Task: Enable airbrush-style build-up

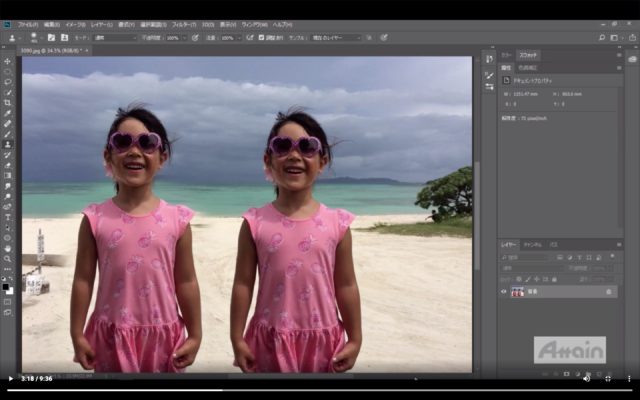Action: 250,38
